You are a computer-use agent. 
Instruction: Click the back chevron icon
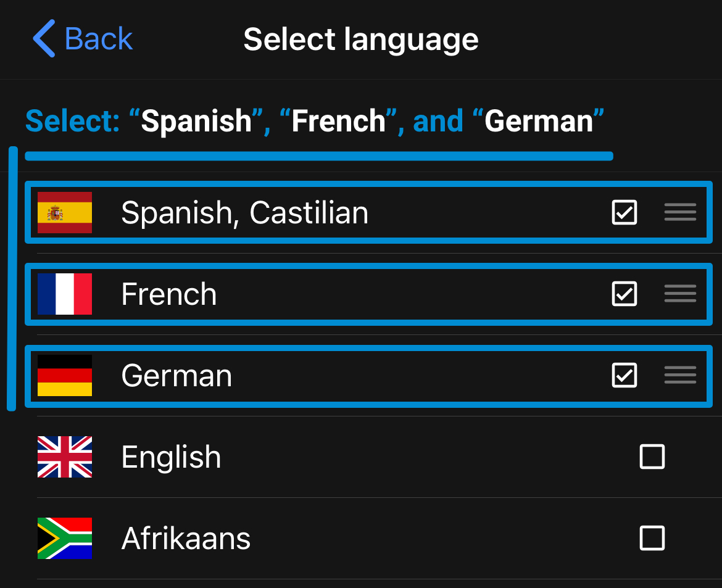pyautogui.click(x=42, y=38)
